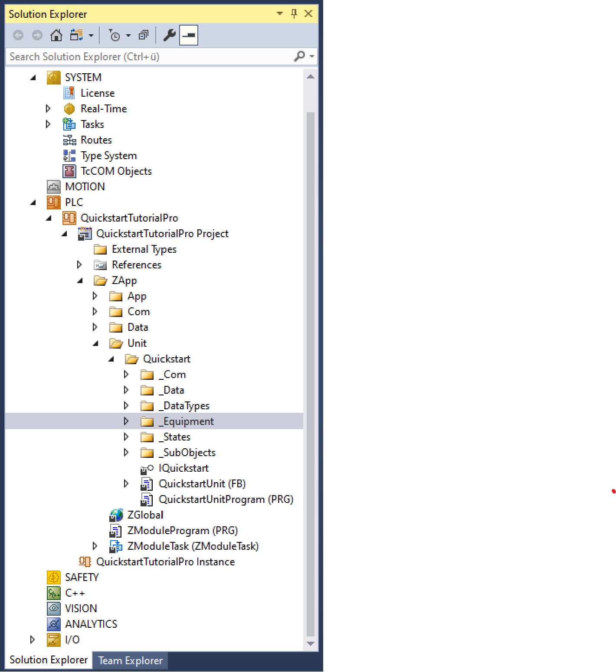
Task: Expand the Tasks node
Action: pos(48,124)
